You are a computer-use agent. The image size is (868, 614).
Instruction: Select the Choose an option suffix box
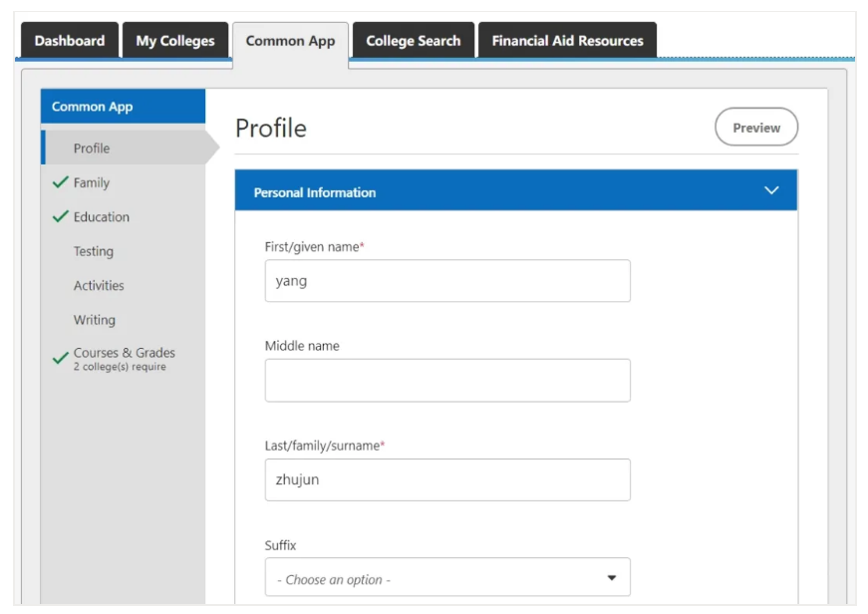point(447,577)
